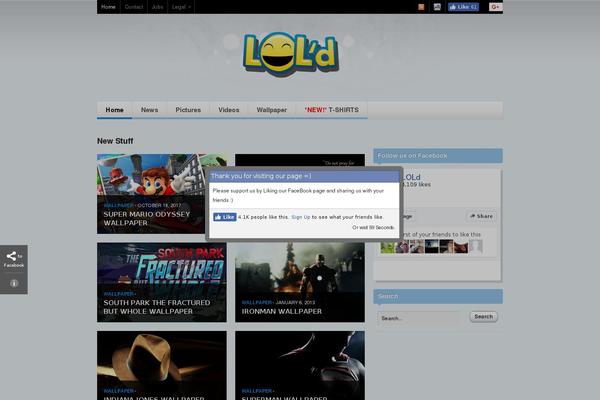Open the info icon in side panel
Image resolution: width=600 pixels, height=400 pixels.
[14, 283]
